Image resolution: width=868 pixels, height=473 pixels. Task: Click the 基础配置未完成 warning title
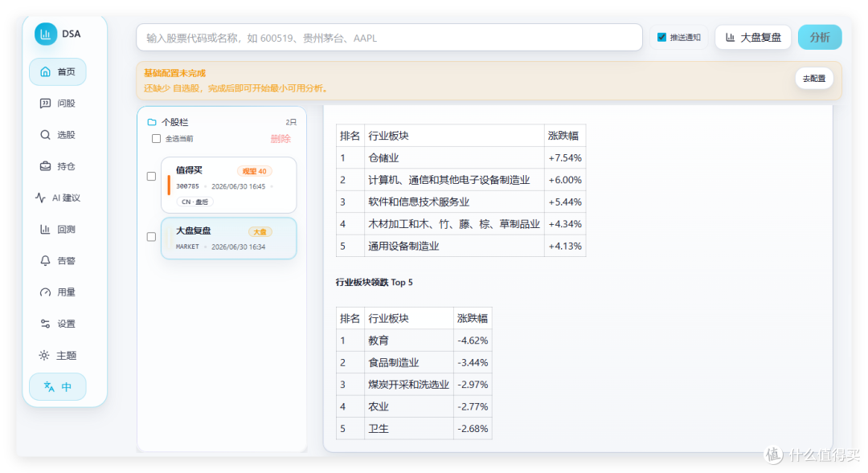pyautogui.click(x=175, y=73)
